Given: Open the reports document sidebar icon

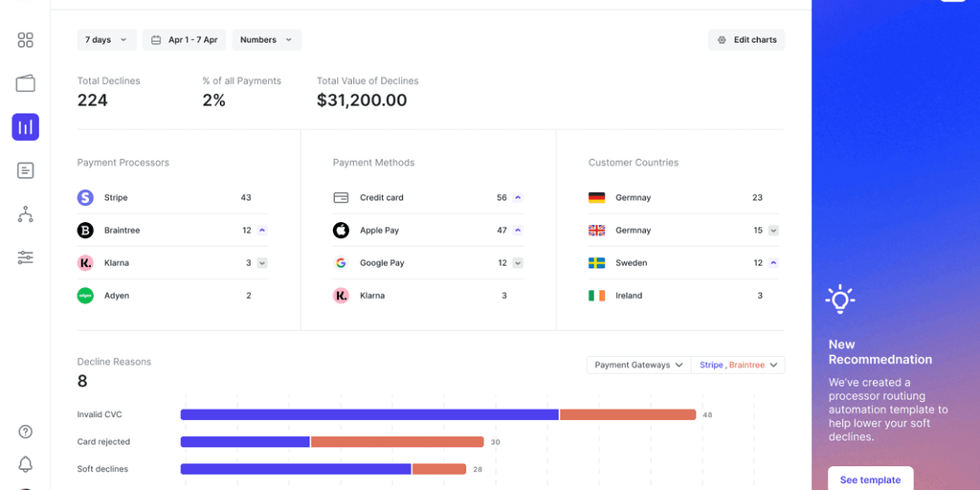Looking at the screenshot, I should [26, 170].
